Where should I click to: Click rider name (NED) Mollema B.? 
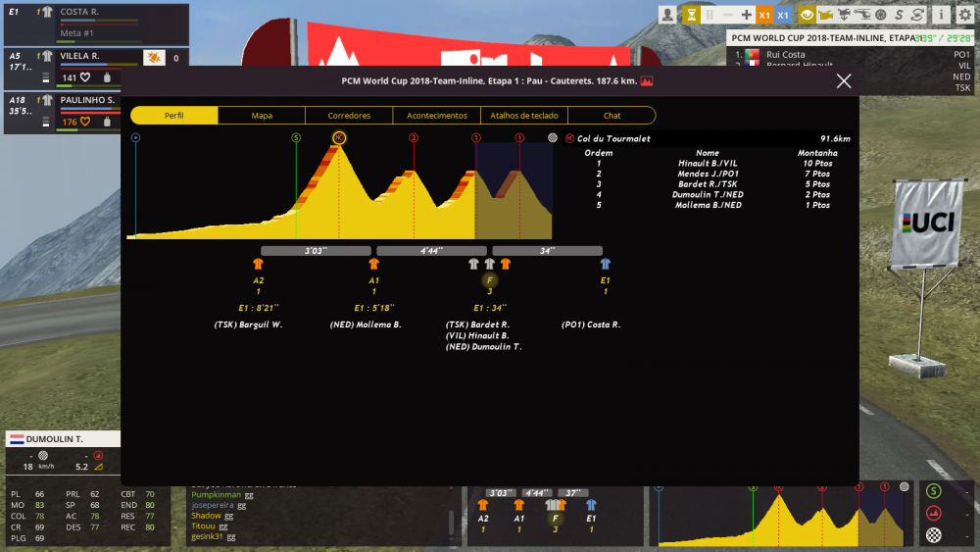pyautogui.click(x=366, y=326)
